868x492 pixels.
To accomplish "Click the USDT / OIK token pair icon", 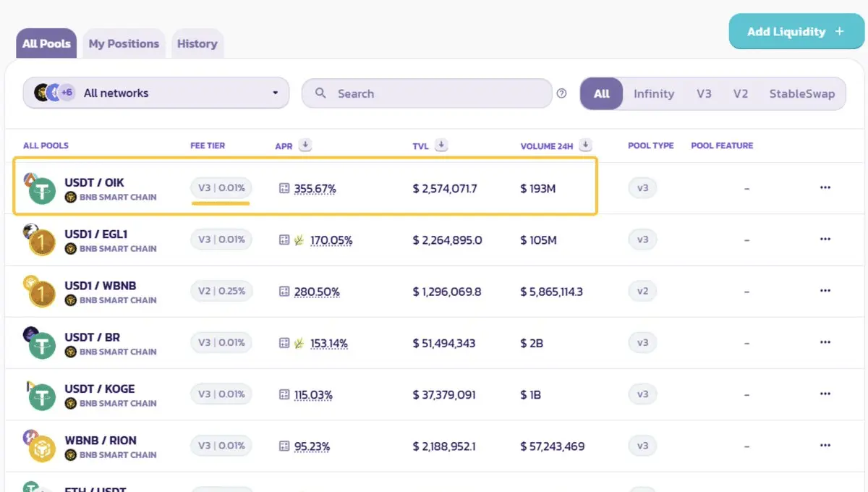I will point(40,188).
